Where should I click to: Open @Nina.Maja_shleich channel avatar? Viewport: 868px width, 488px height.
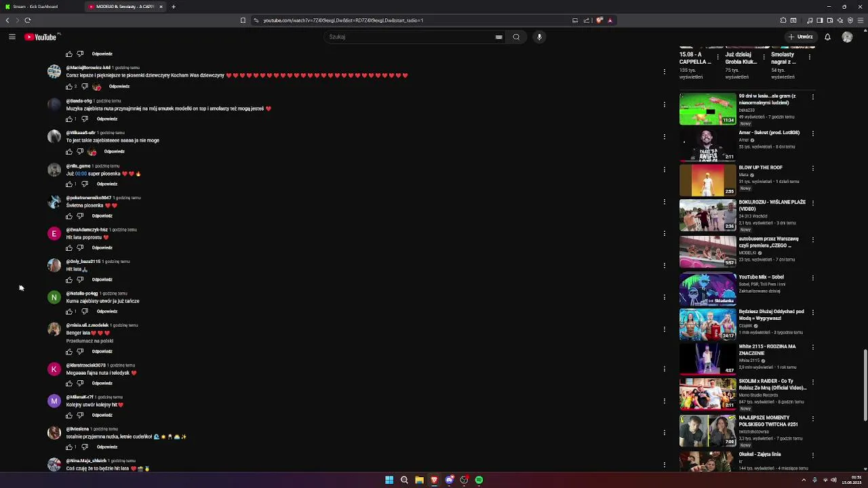click(x=54, y=464)
